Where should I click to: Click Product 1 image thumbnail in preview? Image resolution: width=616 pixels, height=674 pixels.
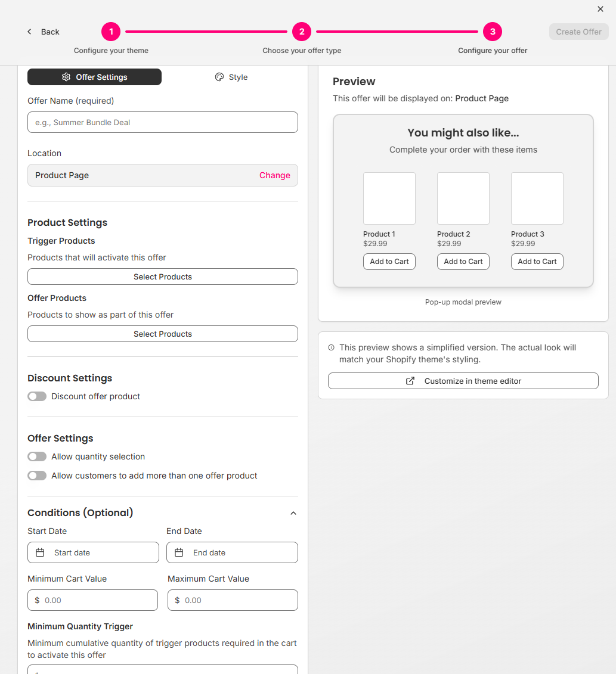(389, 198)
